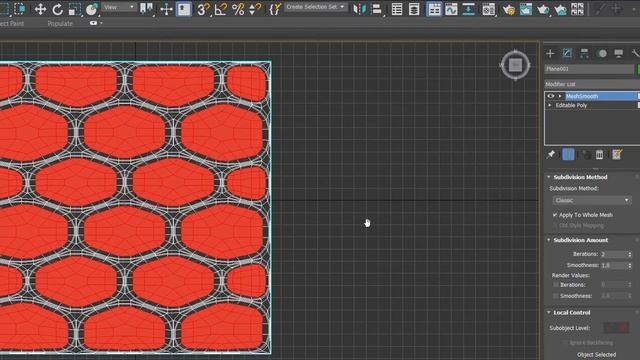
Task: Select the Scale tool
Action: click(74, 9)
